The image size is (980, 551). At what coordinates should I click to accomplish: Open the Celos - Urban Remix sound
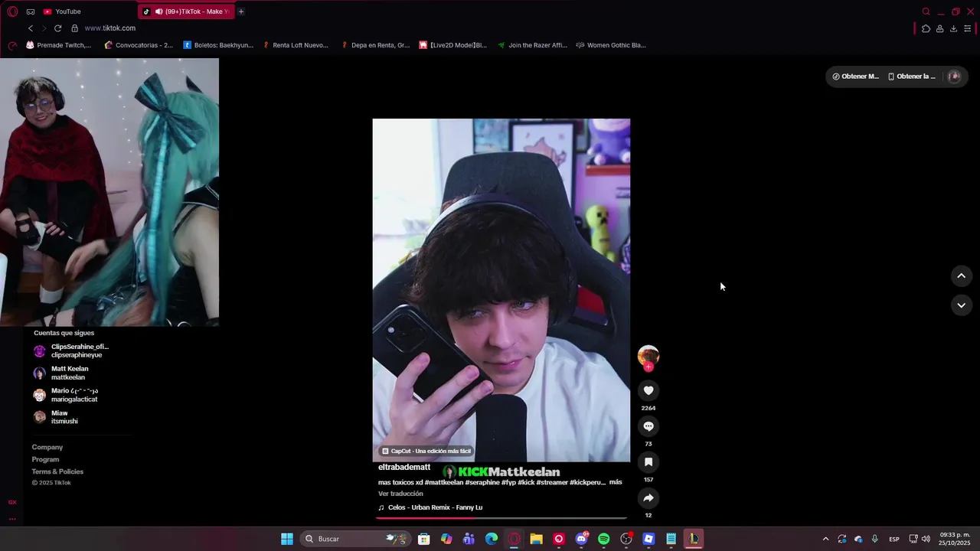click(430, 507)
